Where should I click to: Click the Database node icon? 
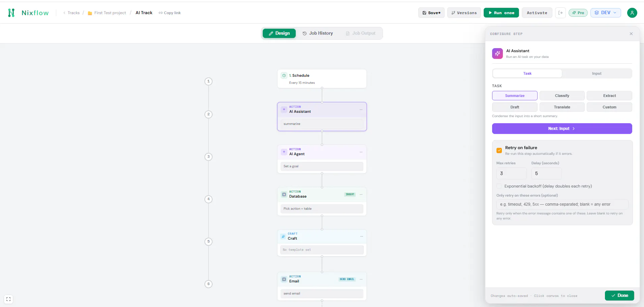pyautogui.click(x=284, y=194)
